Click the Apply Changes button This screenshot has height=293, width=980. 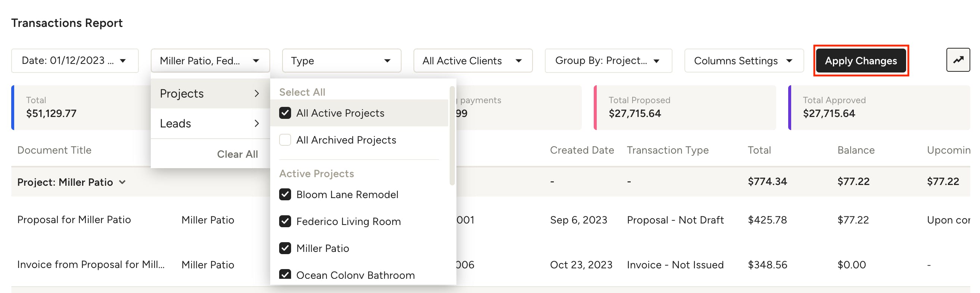[861, 60]
